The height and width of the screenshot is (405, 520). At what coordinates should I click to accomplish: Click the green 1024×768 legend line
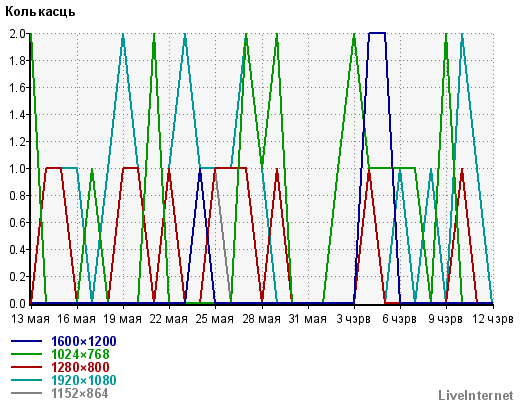(x=26, y=354)
